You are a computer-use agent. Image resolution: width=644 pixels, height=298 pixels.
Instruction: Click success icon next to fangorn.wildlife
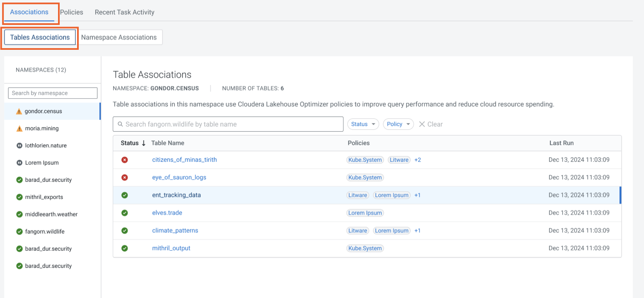pyautogui.click(x=19, y=232)
